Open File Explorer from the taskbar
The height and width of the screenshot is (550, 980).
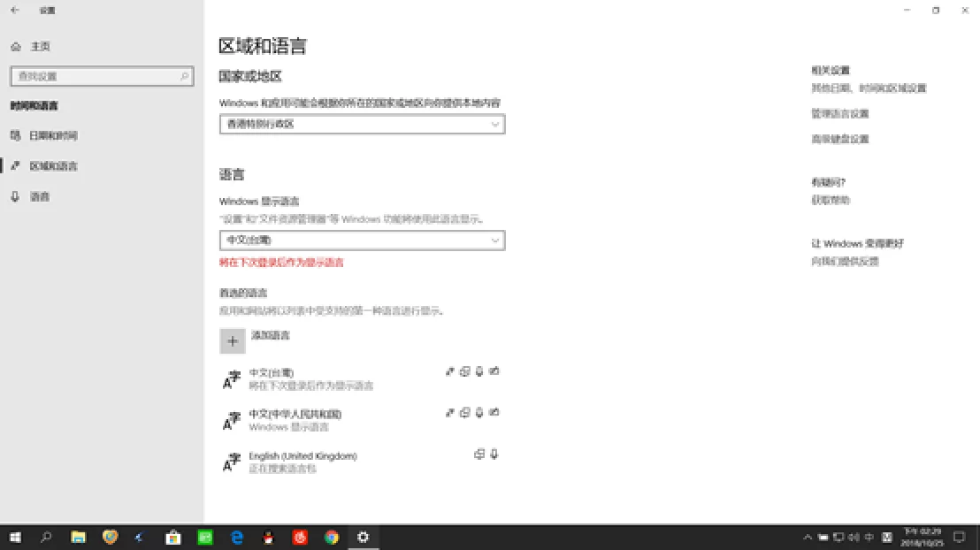78,537
